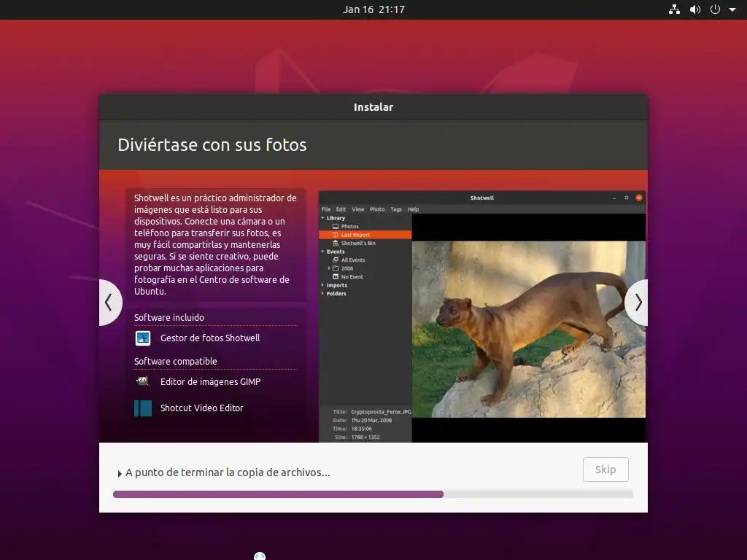Screen dimensions: 747x560
Task: Click the All Events icon
Action: pyautogui.click(x=336, y=260)
